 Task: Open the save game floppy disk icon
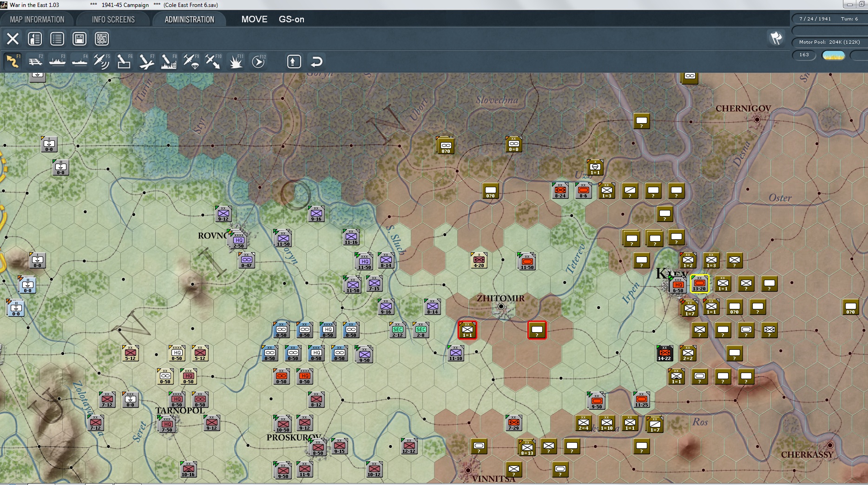(79, 39)
